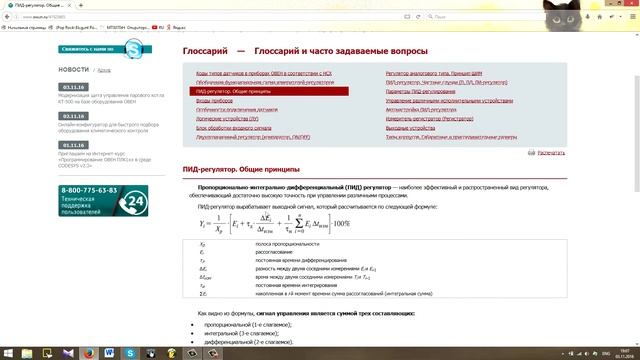Click the Поиск search field
The height and width of the screenshot is (360, 640).
(486, 17)
